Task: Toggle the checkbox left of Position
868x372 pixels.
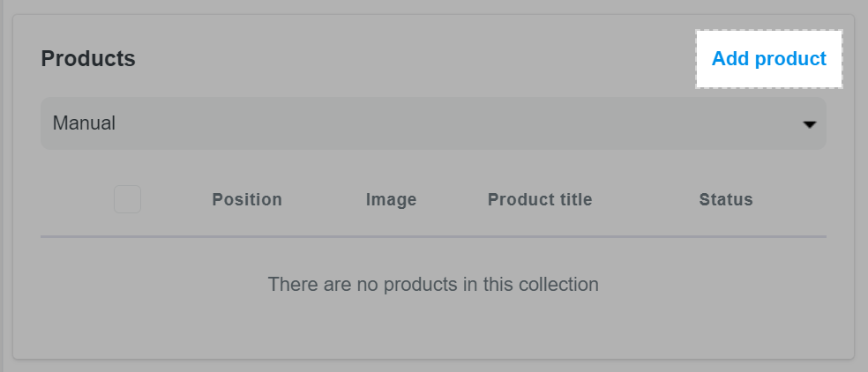Action: click(127, 199)
